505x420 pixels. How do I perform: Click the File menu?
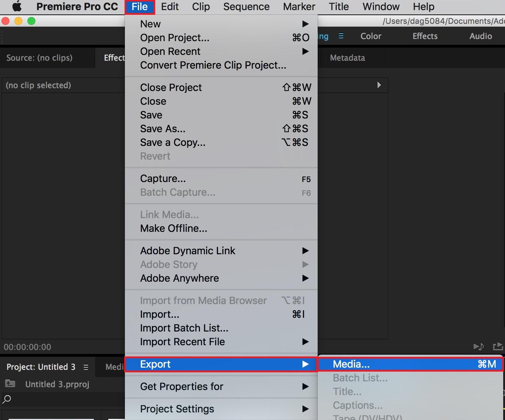point(140,7)
